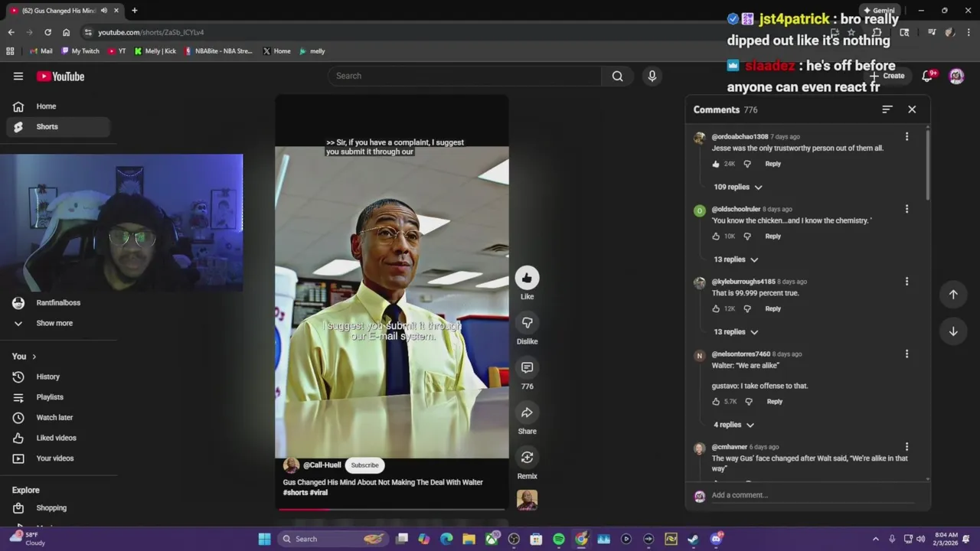Click the Comments panel scrollbar
This screenshot has width=980, height=551.
(927, 165)
